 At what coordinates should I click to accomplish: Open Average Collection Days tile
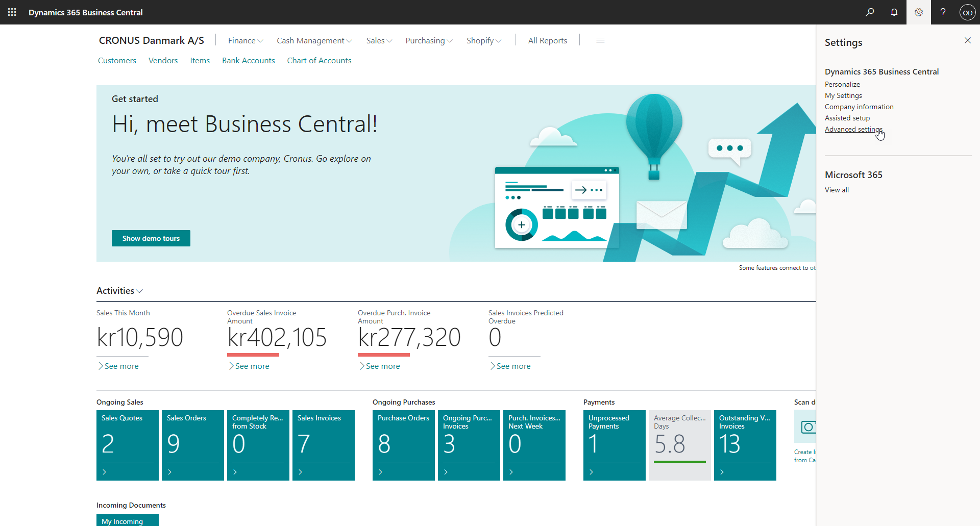point(680,445)
